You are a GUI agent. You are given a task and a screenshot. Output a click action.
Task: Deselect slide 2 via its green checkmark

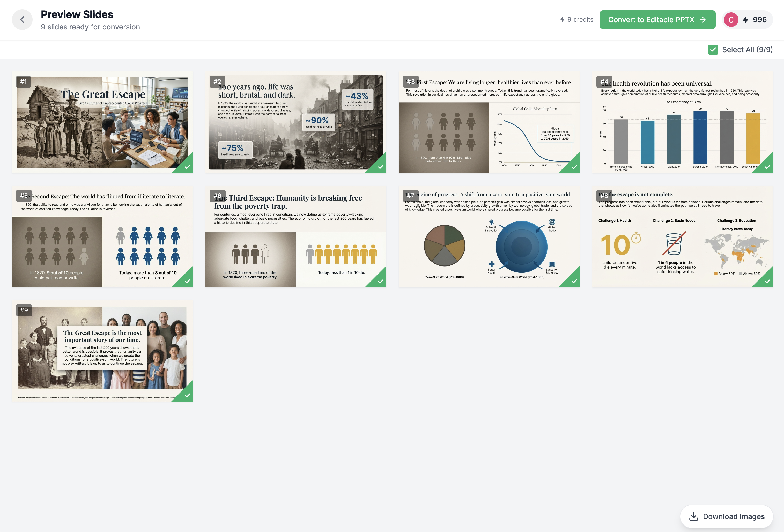coord(380,167)
